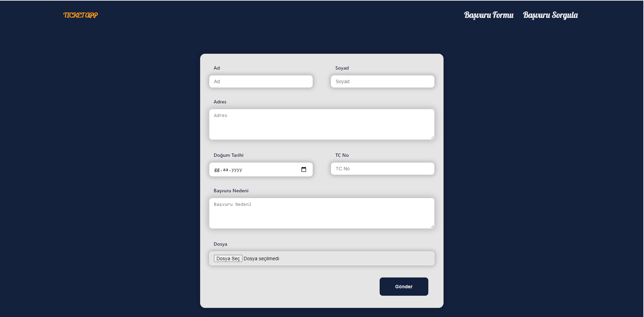
Task: Focus the TC No input field
Action: pyautogui.click(x=382, y=169)
